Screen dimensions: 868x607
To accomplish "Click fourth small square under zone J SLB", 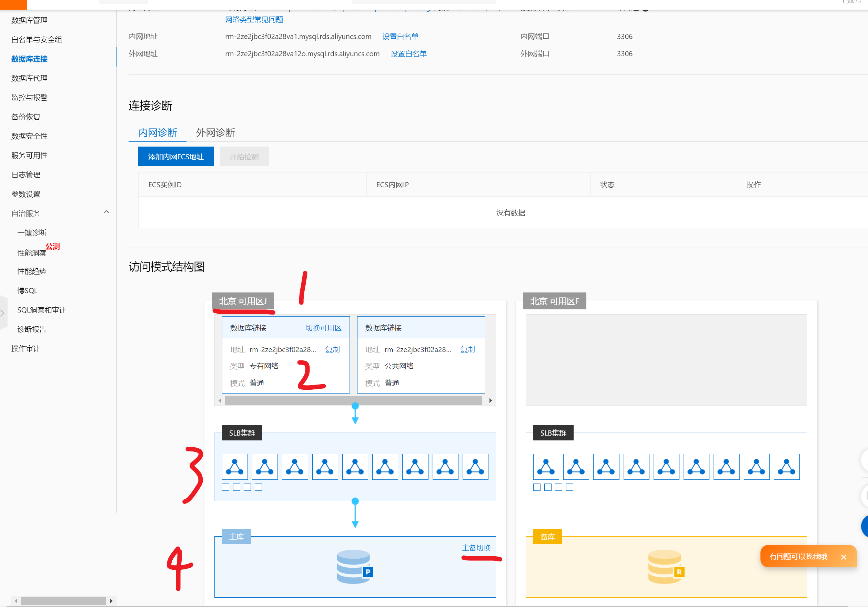I will 258,487.
